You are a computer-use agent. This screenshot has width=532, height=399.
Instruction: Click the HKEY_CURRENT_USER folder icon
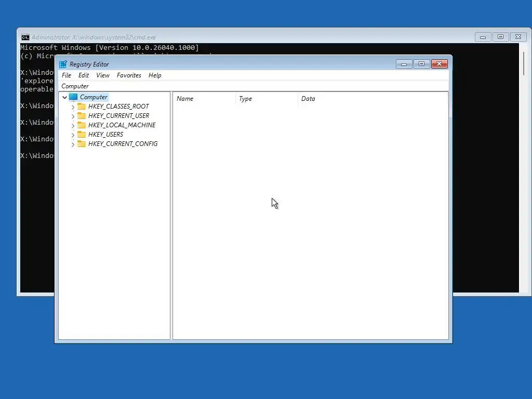pos(82,116)
